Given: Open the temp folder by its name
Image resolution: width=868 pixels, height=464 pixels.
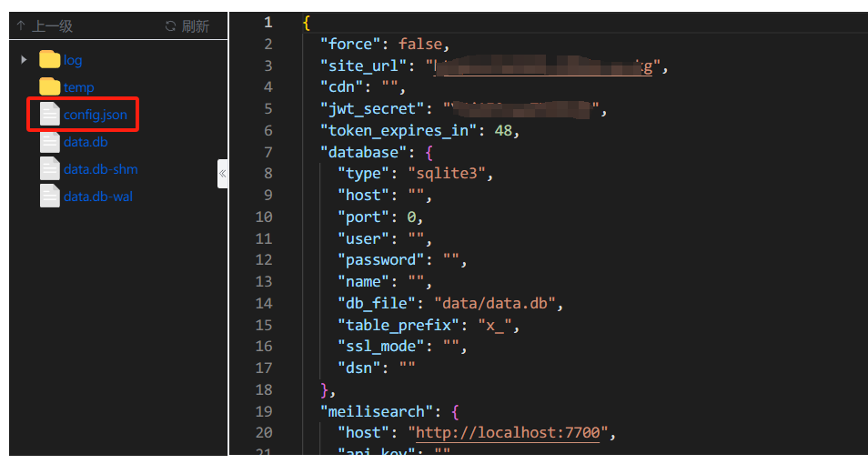Looking at the screenshot, I should click(78, 87).
